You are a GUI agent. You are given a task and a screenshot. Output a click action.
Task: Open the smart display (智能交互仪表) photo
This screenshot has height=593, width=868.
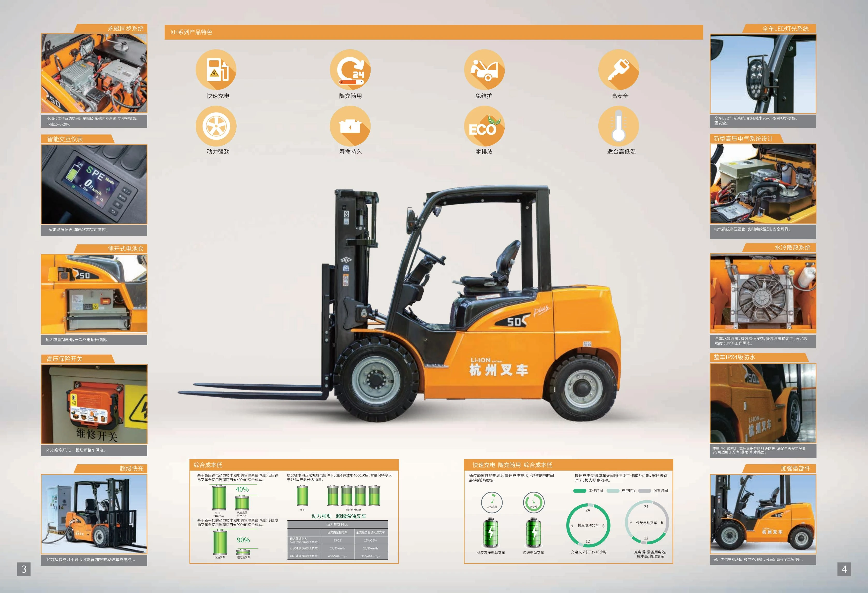coord(94,184)
